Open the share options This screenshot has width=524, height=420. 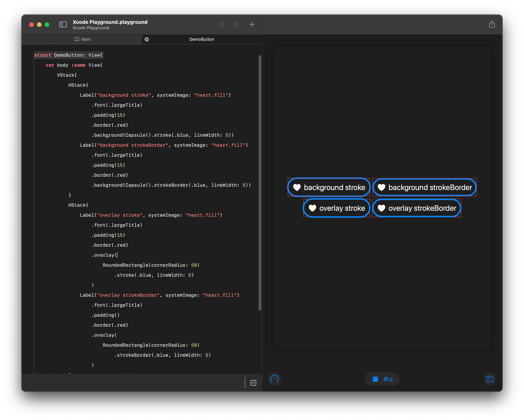[492, 24]
